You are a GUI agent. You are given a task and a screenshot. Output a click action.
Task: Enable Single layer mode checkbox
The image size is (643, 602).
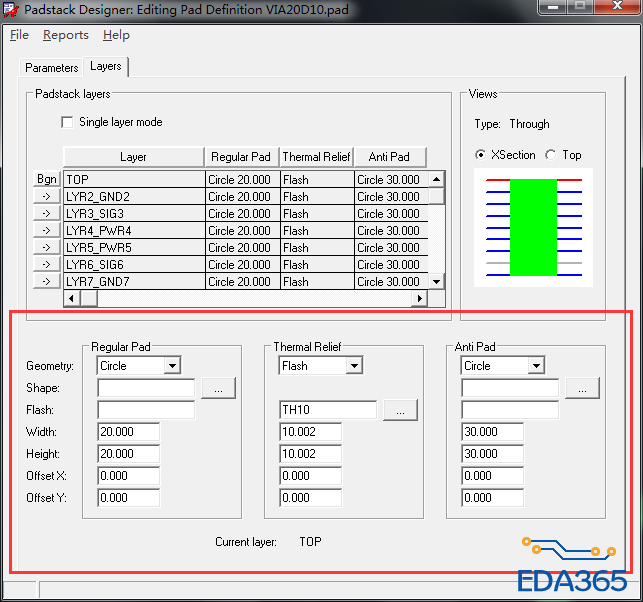point(67,122)
